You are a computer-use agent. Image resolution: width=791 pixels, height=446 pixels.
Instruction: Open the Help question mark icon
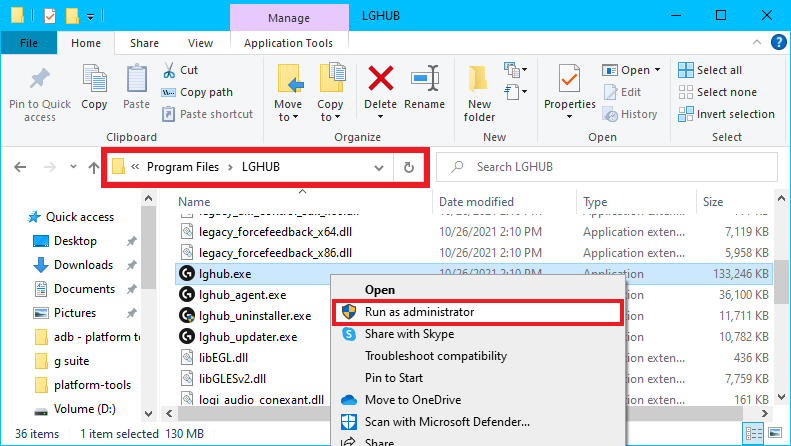778,42
